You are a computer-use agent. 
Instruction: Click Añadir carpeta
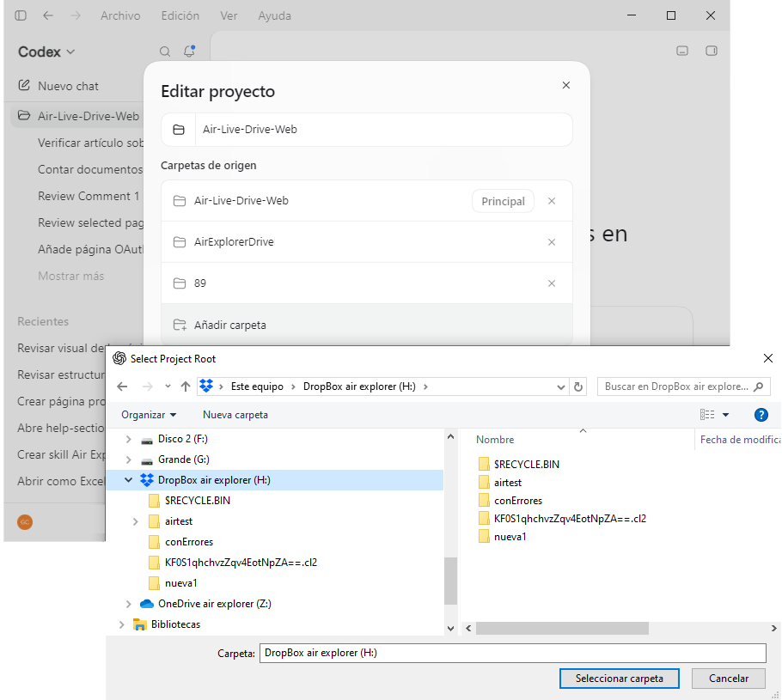[367, 325]
